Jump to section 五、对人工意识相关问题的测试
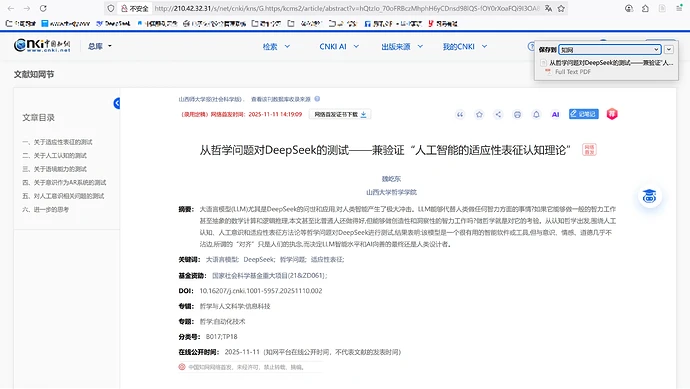This screenshot has height=389, width=690. (x=63, y=196)
